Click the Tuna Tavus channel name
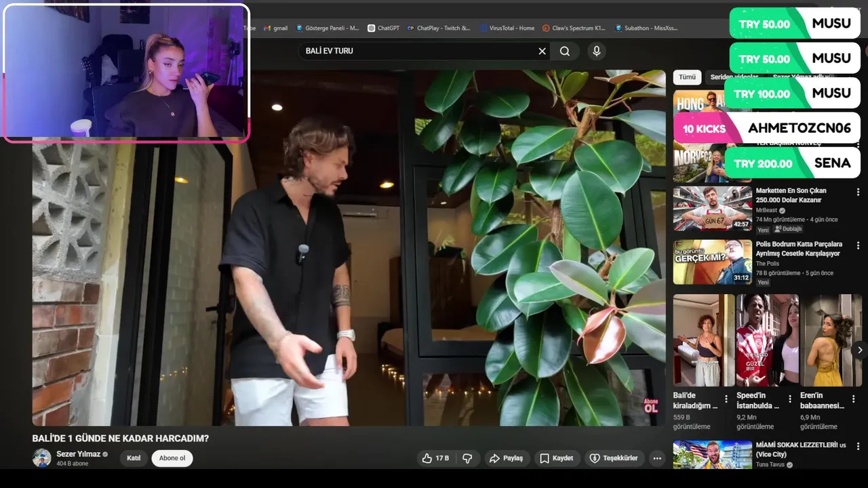The width and height of the screenshot is (868, 488). click(771, 465)
